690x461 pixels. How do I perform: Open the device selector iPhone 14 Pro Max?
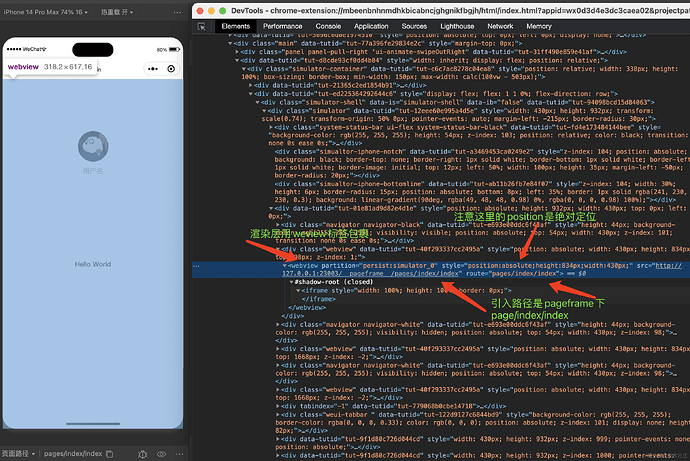pos(45,12)
